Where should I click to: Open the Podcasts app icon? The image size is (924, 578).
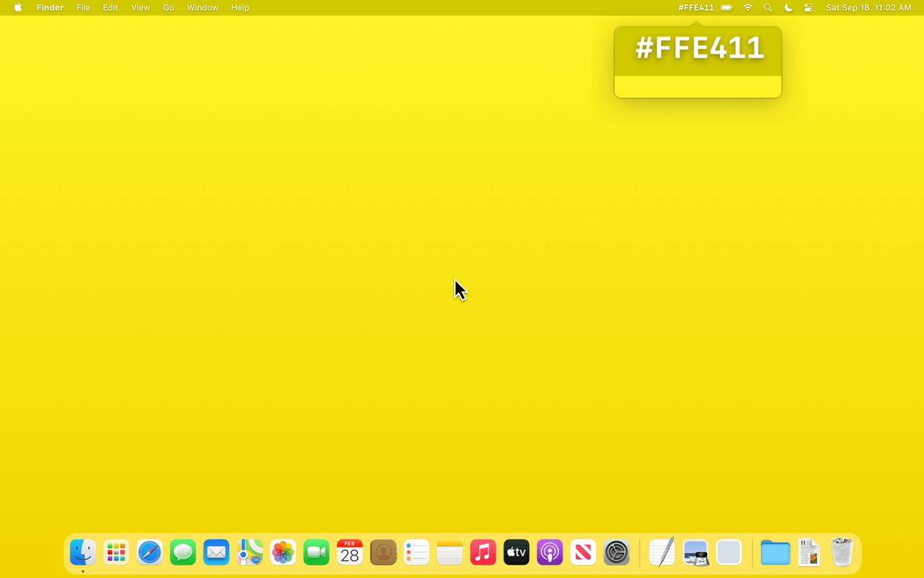[550, 552]
